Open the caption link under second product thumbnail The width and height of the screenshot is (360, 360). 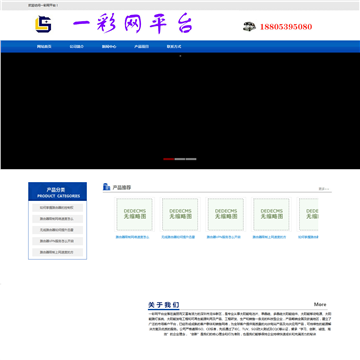pos(178,237)
